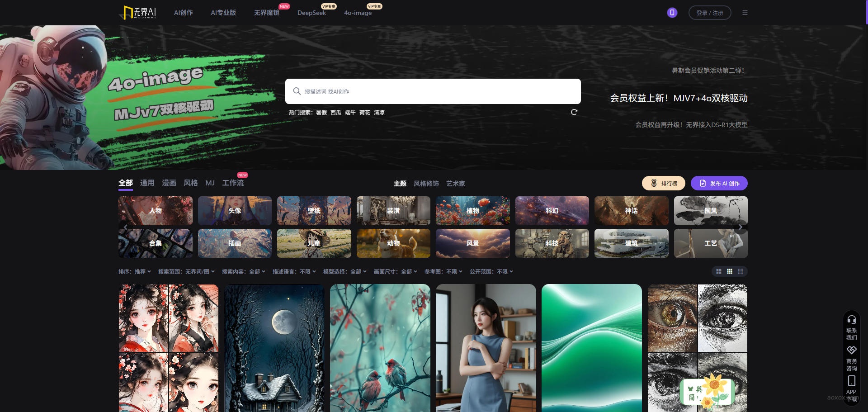Expand the 画面尺寸 size dropdown
Screen dimensions: 868x412
[x=395, y=272]
